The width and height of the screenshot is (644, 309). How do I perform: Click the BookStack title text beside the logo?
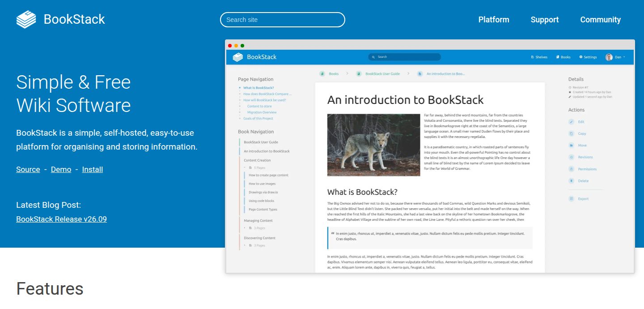[74, 19]
